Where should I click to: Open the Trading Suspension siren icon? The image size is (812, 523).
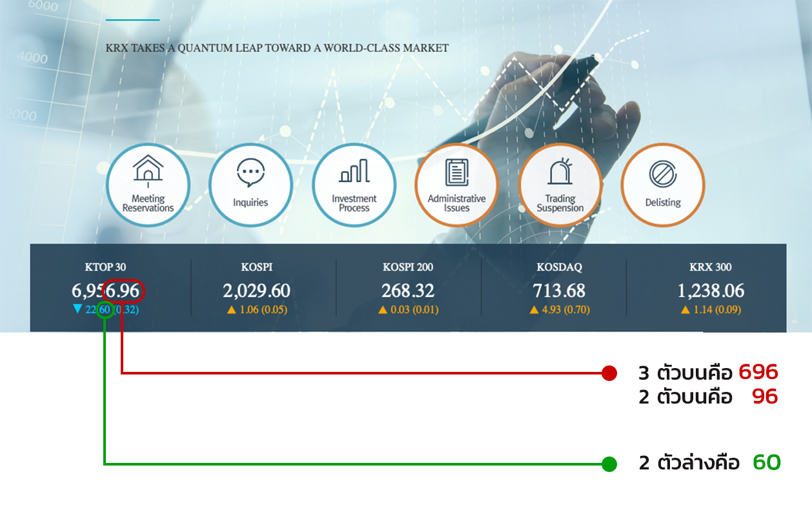(560, 185)
